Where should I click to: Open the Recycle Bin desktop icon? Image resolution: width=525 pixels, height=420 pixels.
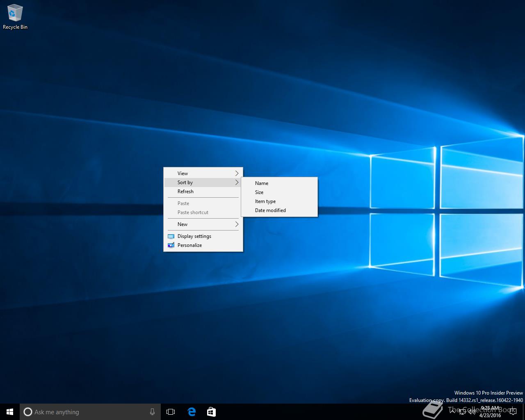(x=15, y=17)
